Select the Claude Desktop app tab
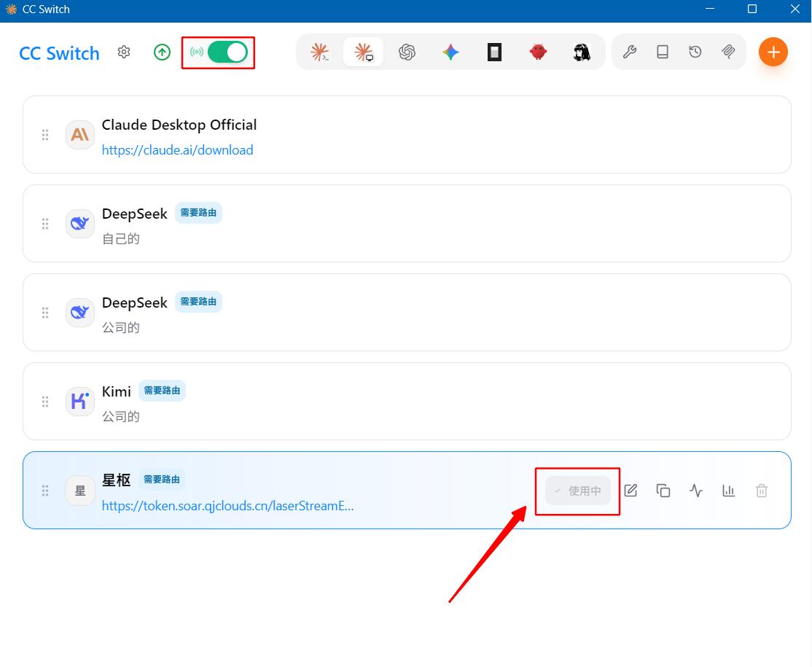 tap(364, 52)
